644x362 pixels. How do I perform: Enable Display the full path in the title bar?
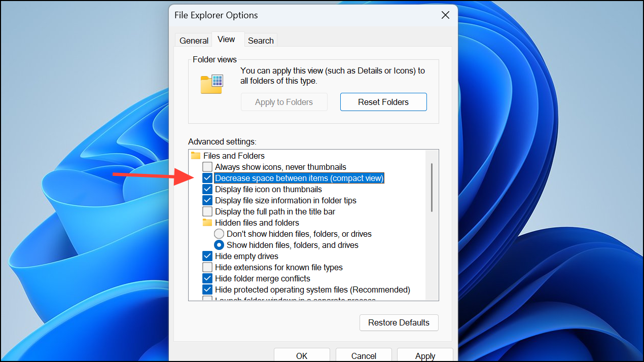(x=207, y=211)
